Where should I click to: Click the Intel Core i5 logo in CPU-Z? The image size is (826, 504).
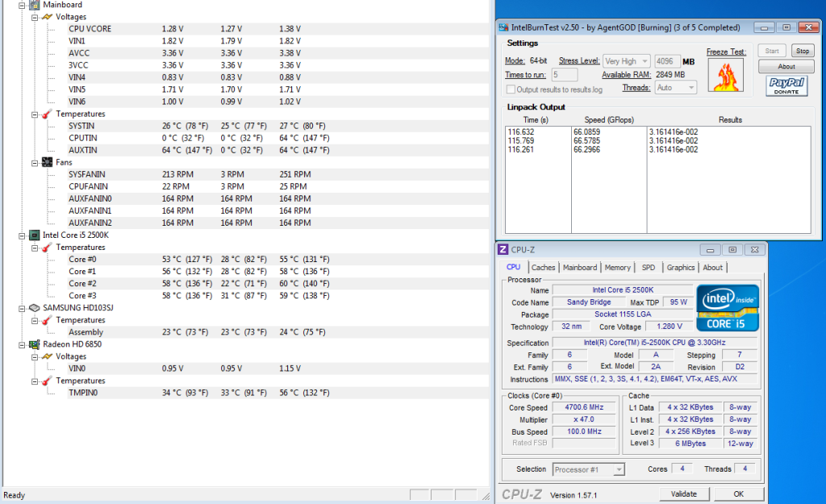[728, 307]
